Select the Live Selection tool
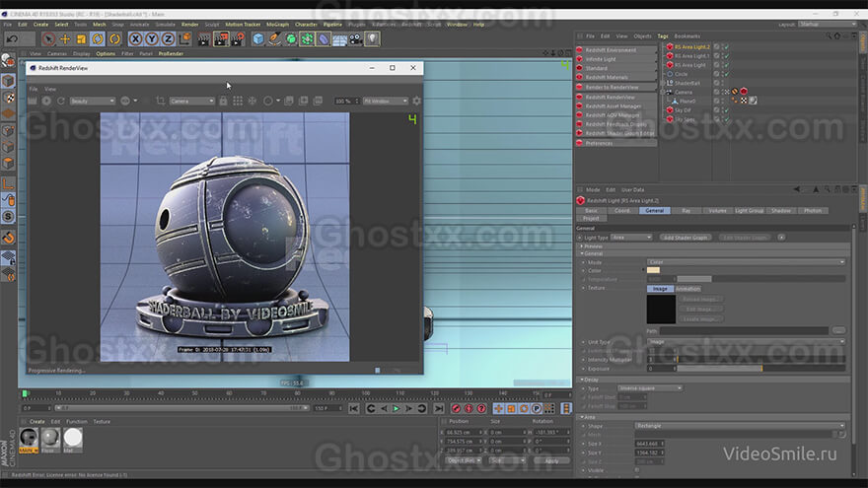Viewport: 868px width, 488px height. [48, 38]
